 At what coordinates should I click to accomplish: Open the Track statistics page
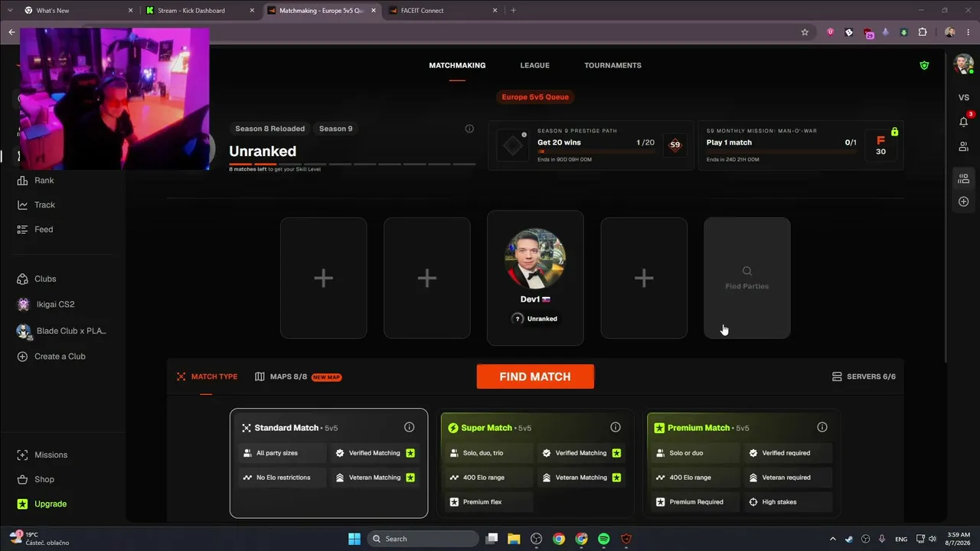coord(36,205)
